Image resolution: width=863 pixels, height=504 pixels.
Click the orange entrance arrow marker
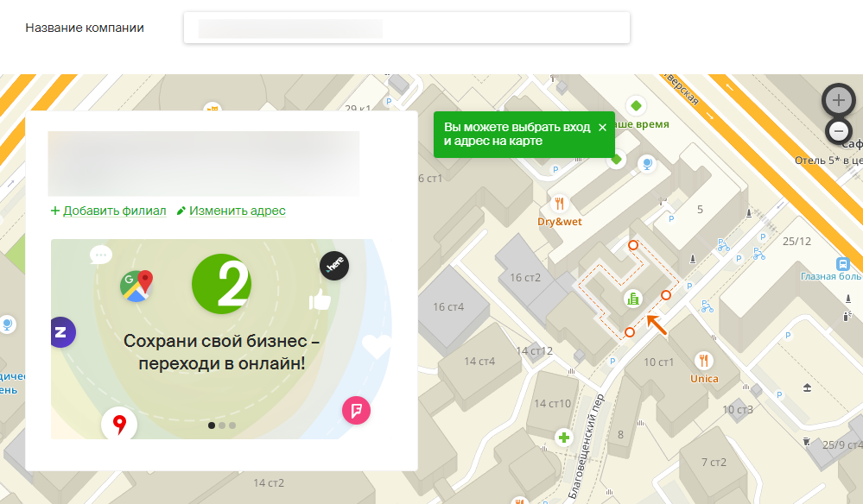coord(656,324)
